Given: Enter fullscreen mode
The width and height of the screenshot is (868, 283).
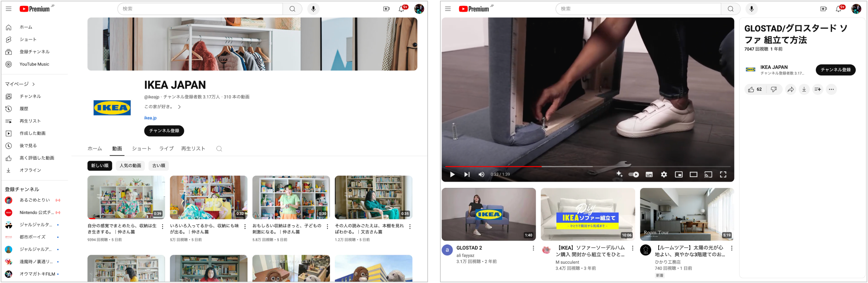Looking at the screenshot, I should click(x=723, y=174).
